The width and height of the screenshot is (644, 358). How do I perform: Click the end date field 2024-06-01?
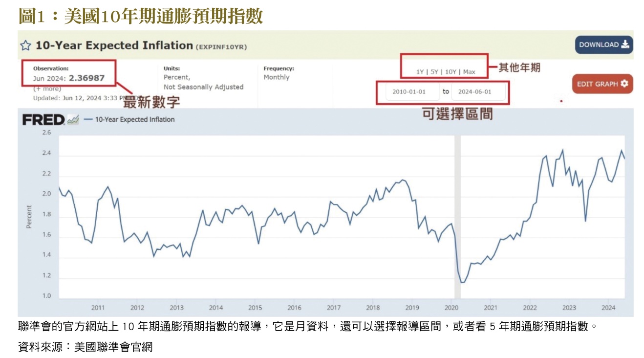pyautogui.click(x=475, y=92)
